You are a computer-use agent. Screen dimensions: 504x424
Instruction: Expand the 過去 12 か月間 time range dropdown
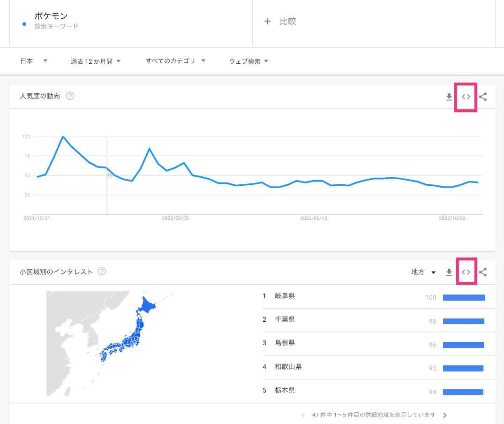(x=96, y=61)
